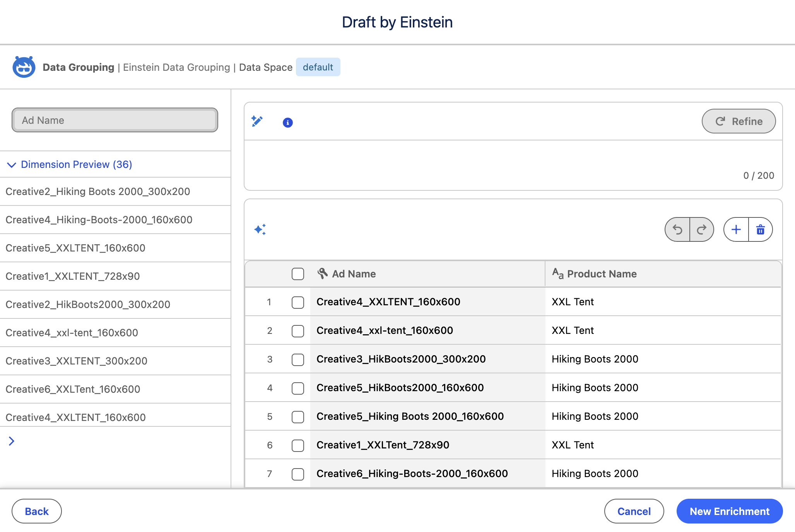The width and height of the screenshot is (795, 532).
Task: Select Creative6_XXLTent_160x600 in preview list
Action: click(x=115, y=389)
